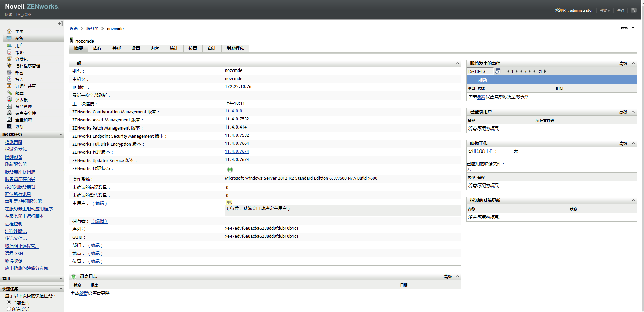Select the 所有会话 radio button
This screenshot has width=644, height=312.
pyautogui.click(x=9, y=309)
